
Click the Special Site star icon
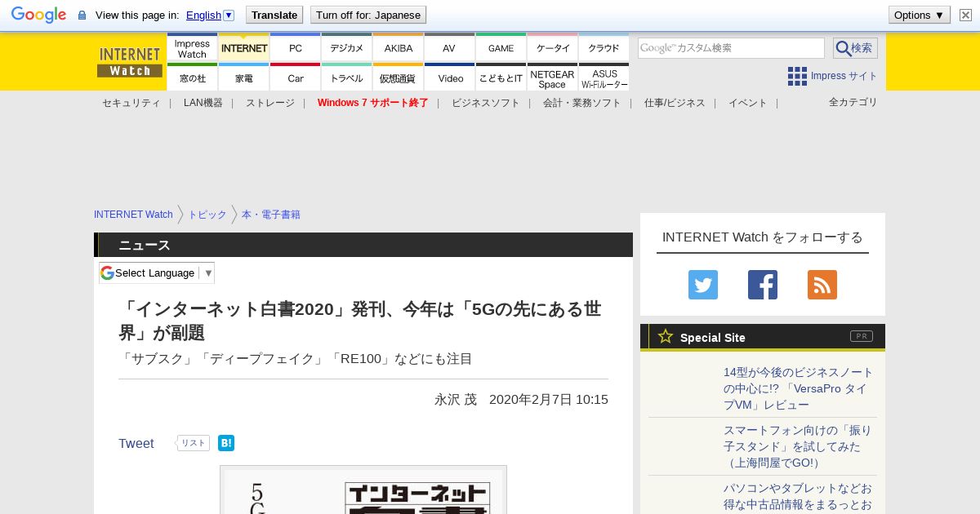coord(666,336)
